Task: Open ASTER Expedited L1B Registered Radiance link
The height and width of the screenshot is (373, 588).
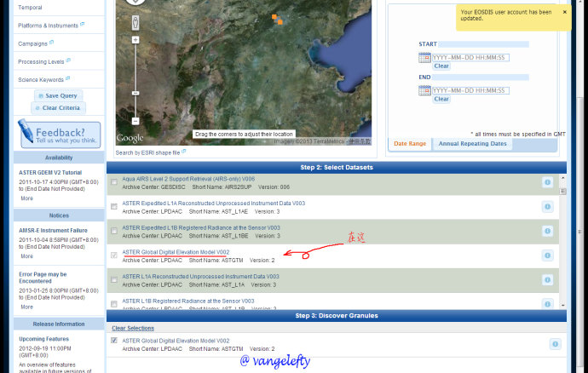Action: (x=201, y=227)
